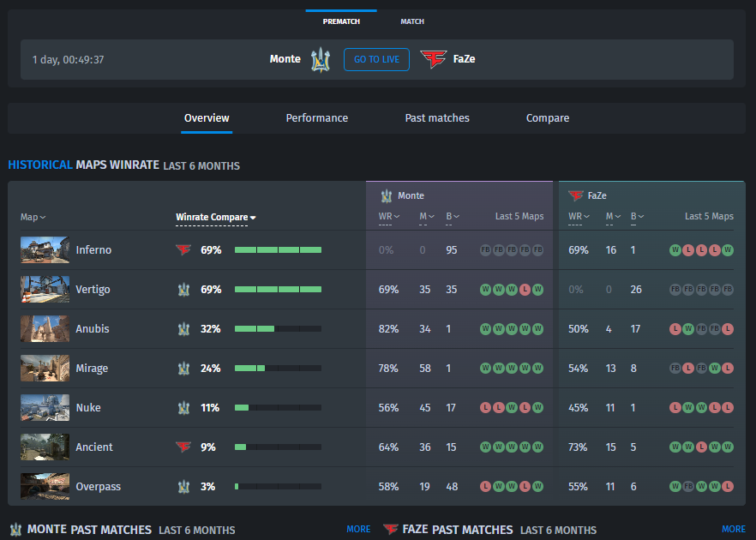
Task: Click the FaZe icon in Ancient winrate row
Action: point(183,447)
